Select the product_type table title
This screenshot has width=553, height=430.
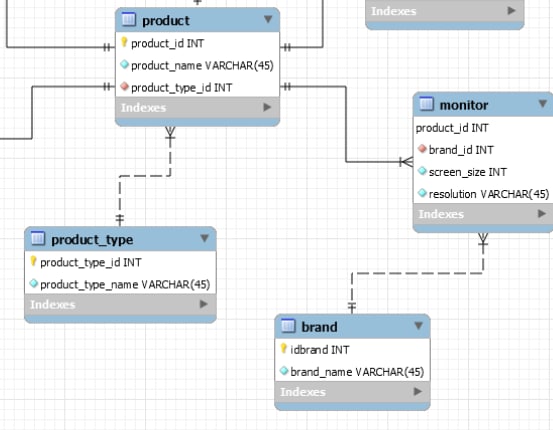pyautogui.click(x=92, y=240)
